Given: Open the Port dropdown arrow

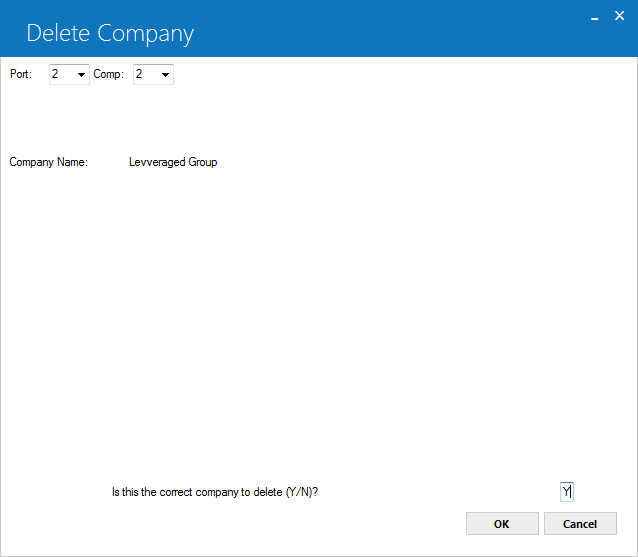Looking at the screenshot, I should click(81, 74).
